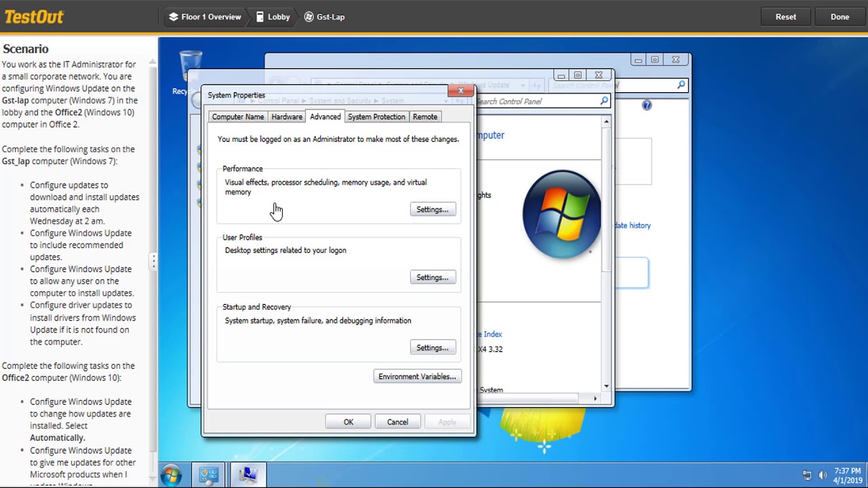
Task: Click the Scenario panel scroll up arrow
Action: (153, 61)
